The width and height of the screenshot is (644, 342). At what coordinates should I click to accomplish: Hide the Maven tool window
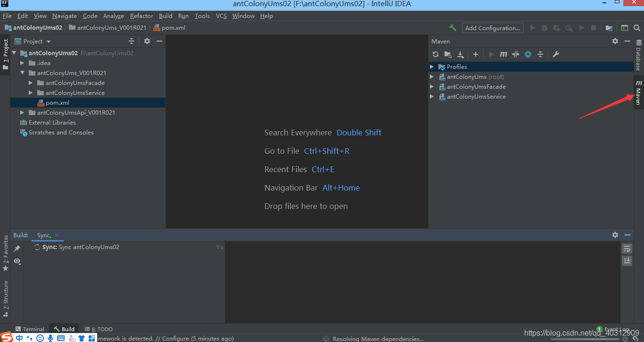click(x=627, y=41)
